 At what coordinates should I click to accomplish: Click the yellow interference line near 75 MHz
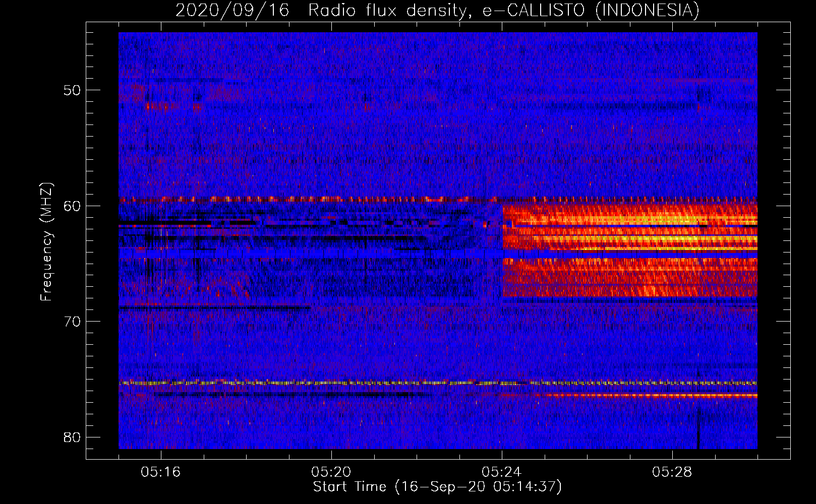click(x=438, y=383)
